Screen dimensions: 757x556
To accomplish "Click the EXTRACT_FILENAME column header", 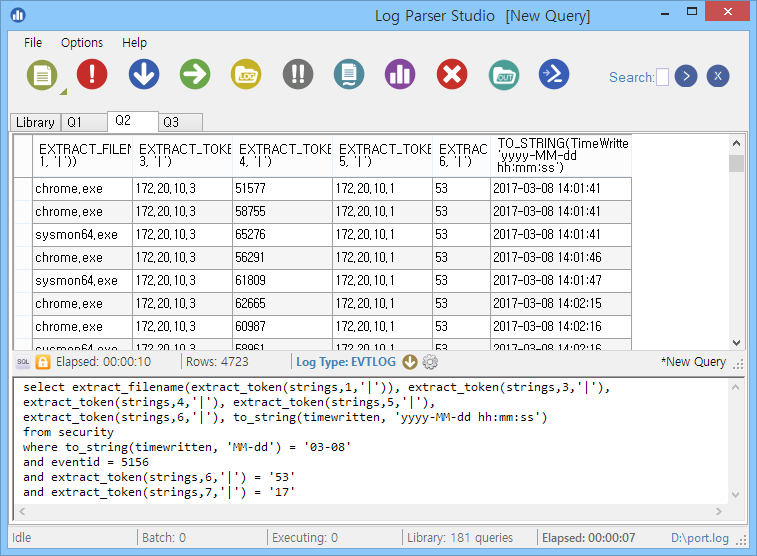I will click(83, 155).
